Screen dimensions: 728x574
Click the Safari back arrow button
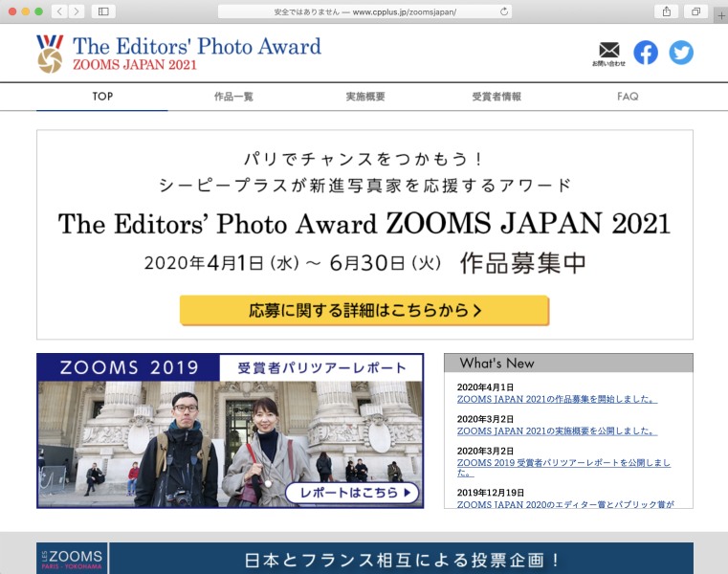59,11
